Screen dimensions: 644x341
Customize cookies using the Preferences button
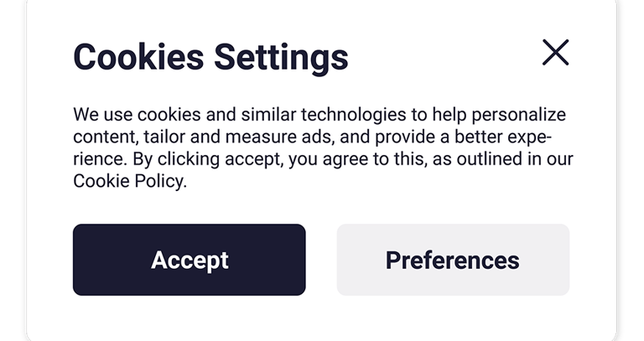(x=453, y=260)
